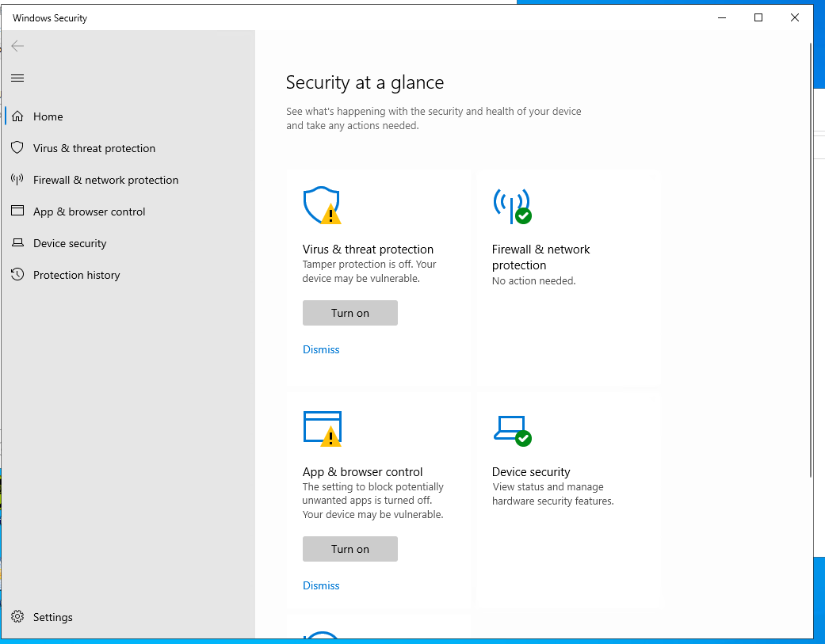Viewport: 825px width, 644px height.
Task: Click the back arrow icon
Action: click(x=17, y=46)
